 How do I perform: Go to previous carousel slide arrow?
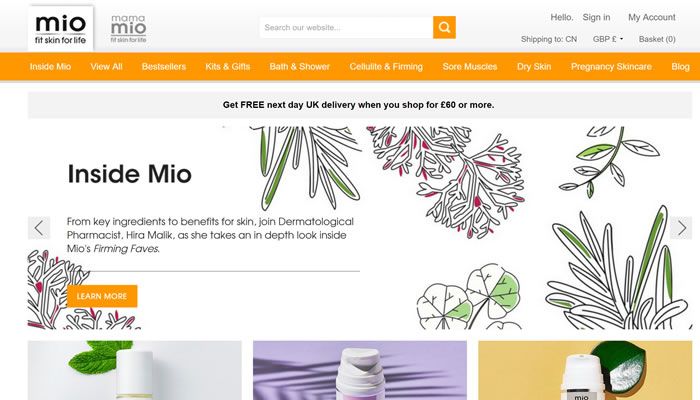click(x=39, y=228)
